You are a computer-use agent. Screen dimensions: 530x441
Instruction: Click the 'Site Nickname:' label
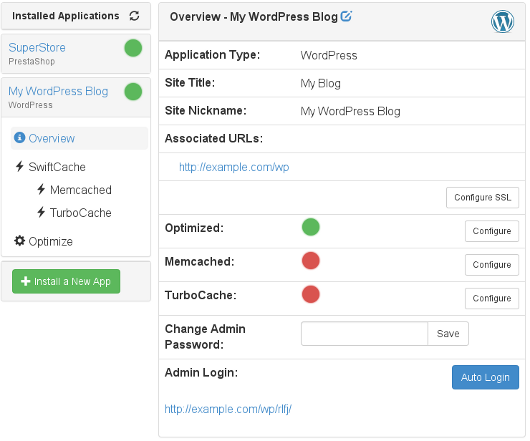pyautogui.click(x=206, y=111)
